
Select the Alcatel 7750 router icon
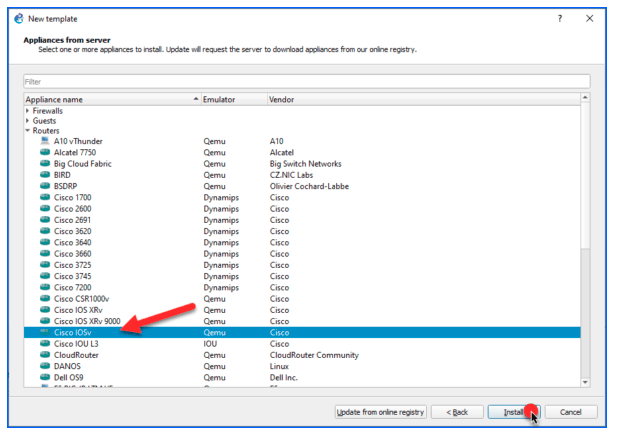tap(45, 152)
